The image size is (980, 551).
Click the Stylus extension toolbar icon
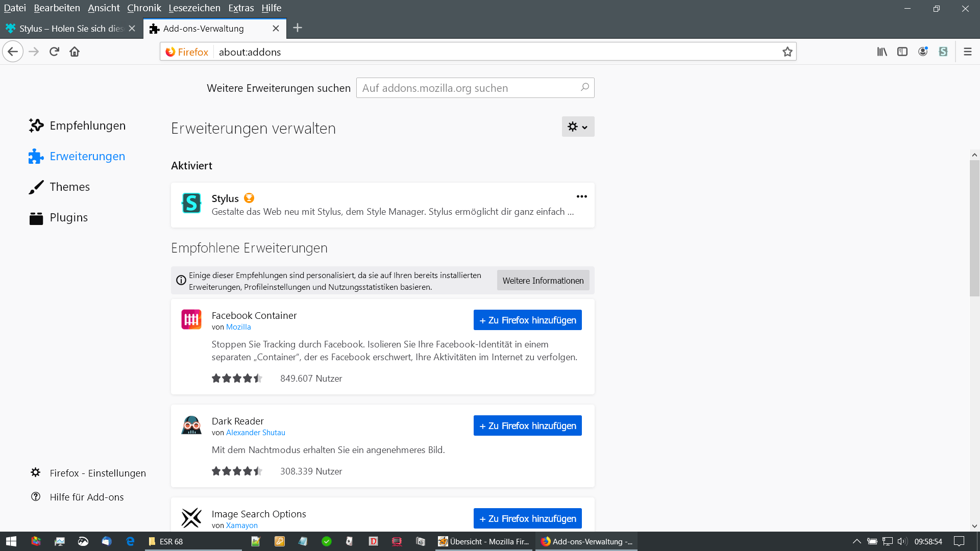943,52
